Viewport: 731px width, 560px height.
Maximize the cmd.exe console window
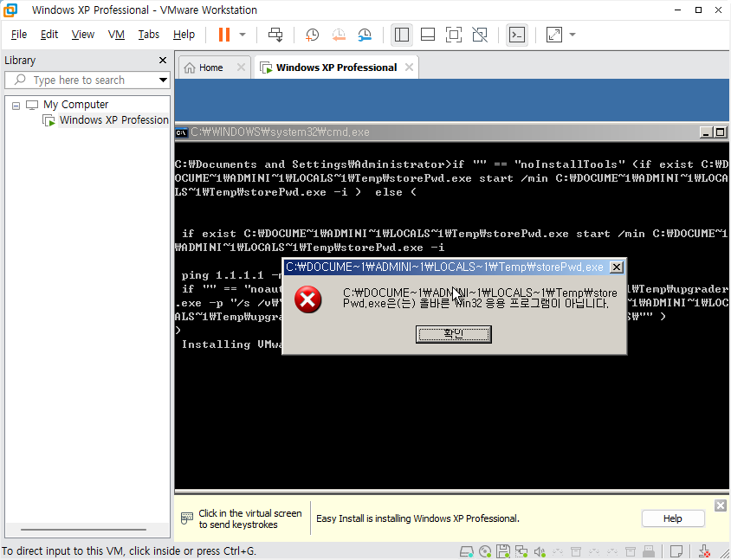[721, 132]
